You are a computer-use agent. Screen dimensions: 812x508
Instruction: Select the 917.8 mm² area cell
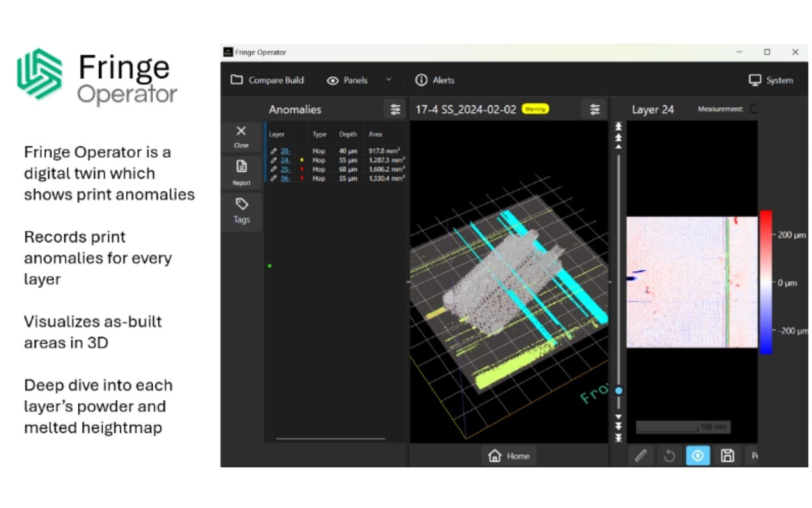[384, 151]
